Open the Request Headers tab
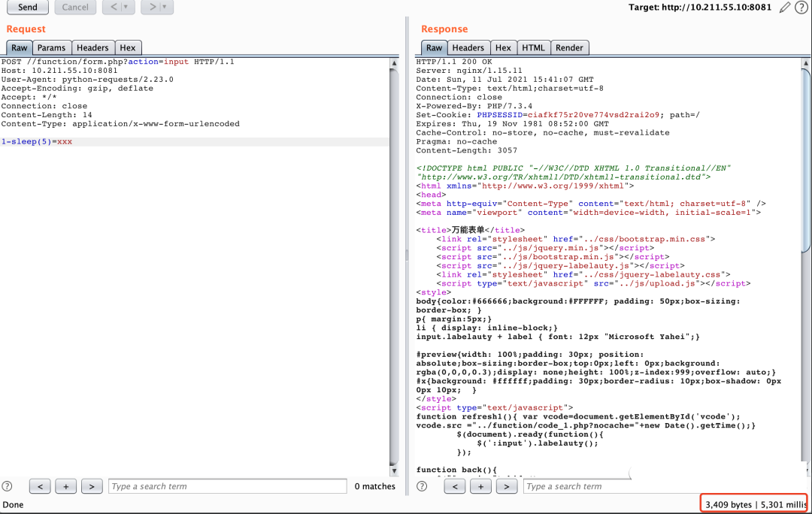Viewport: 812px width, 514px height. [92, 47]
